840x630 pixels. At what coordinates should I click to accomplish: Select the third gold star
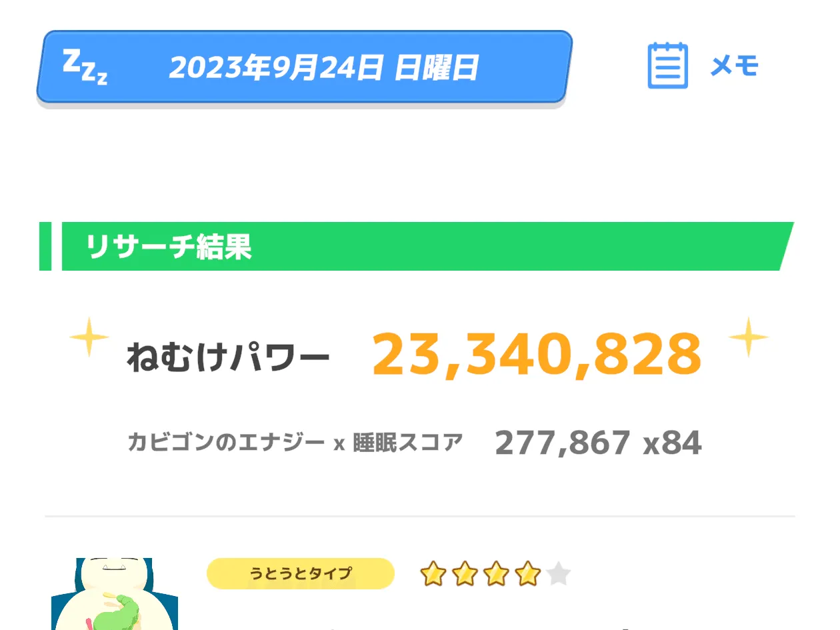coord(496,574)
